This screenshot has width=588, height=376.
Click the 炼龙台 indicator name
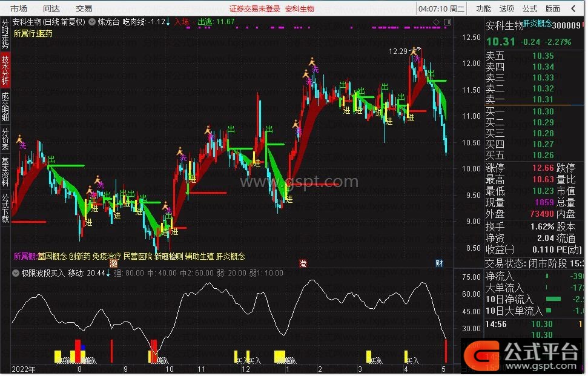[108, 22]
